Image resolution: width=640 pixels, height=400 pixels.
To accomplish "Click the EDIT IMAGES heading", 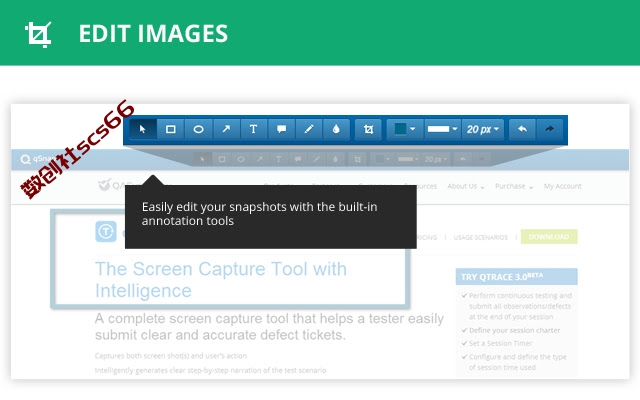I will tap(153, 33).
